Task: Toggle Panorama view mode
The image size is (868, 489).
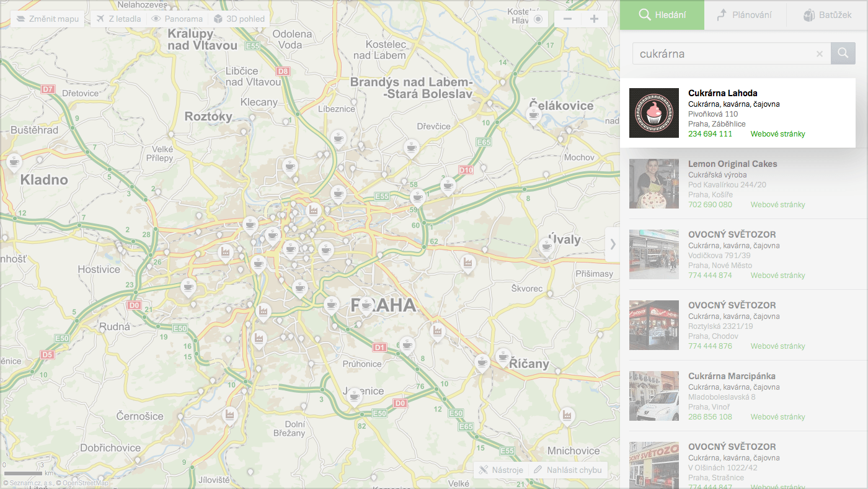Action: [x=177, y=19]
